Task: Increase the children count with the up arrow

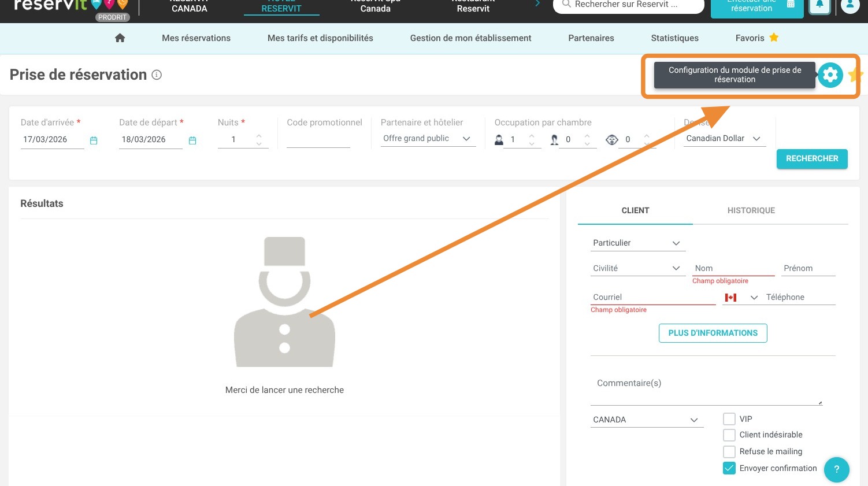Action: tap(587, 136)
